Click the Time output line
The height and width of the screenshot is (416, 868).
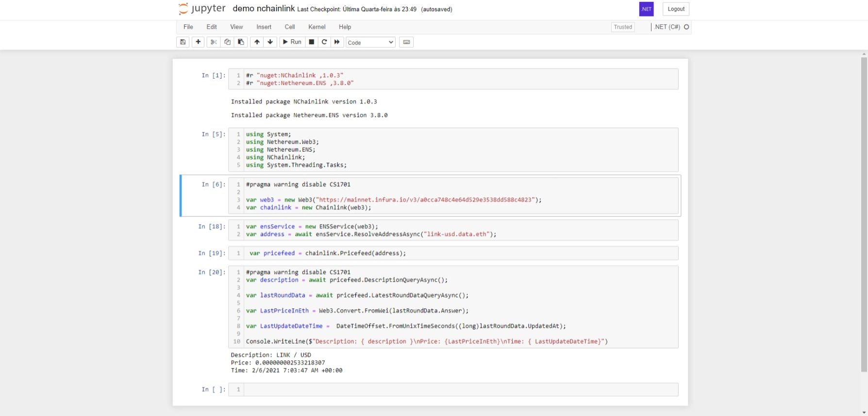point(286,371)
